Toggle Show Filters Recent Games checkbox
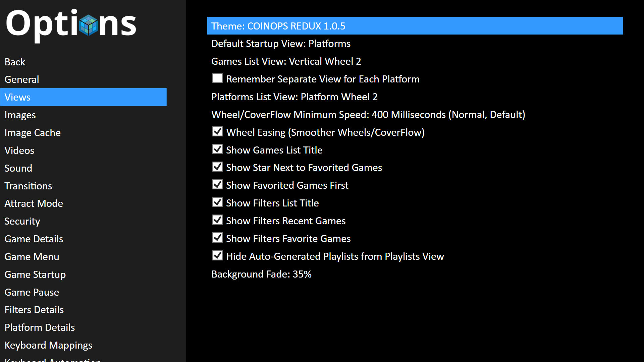Screen dimensions: 644x362 (217, 220)
